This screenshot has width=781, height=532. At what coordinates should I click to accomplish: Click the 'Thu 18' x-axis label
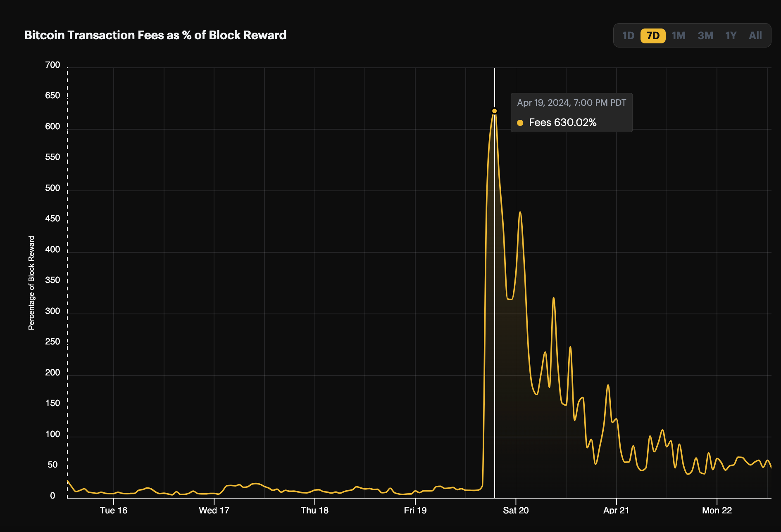[314, 510]
